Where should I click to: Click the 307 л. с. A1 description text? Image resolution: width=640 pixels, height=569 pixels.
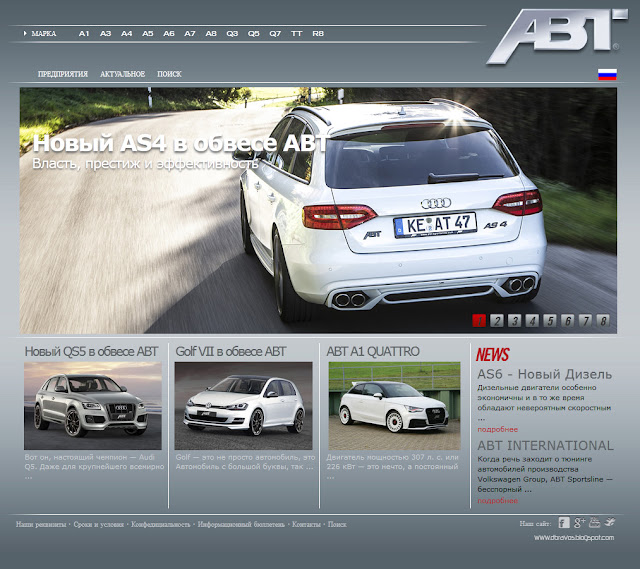392,467
